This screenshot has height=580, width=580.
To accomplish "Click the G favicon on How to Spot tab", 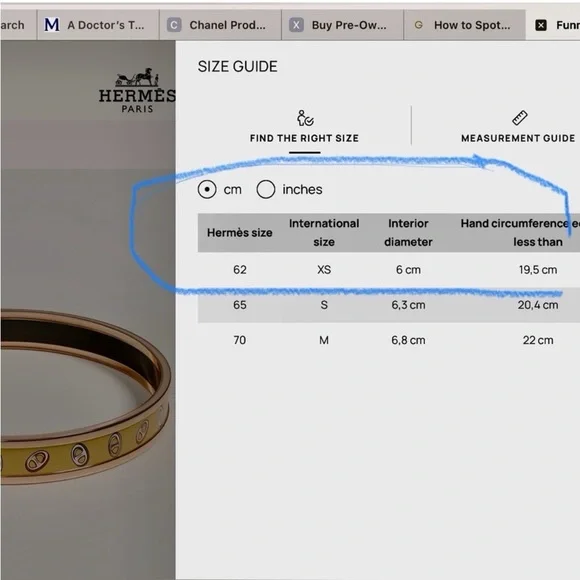I will pos(418,25).
